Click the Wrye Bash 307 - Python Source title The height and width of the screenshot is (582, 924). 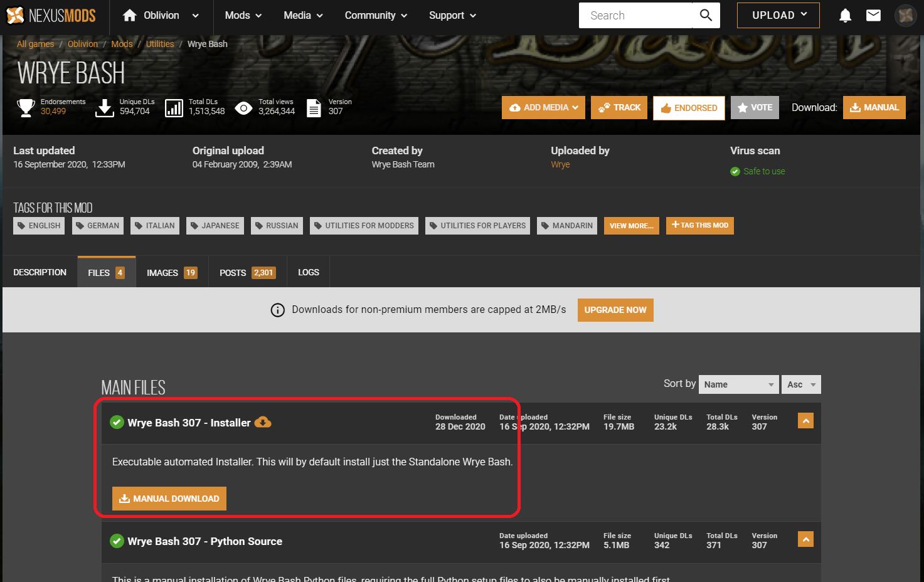click(204, 541)
